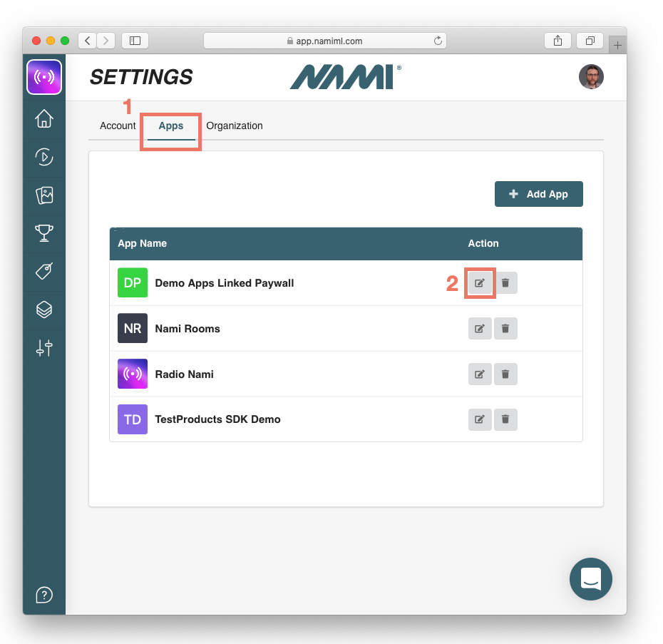The width and height of the screenshot is (663, 644).
Task: Select the Radio Nami name text
Action: (184, 374)
